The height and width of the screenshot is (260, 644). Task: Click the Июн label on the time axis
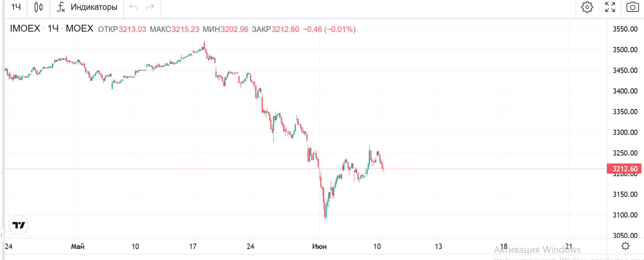point(319,246)
